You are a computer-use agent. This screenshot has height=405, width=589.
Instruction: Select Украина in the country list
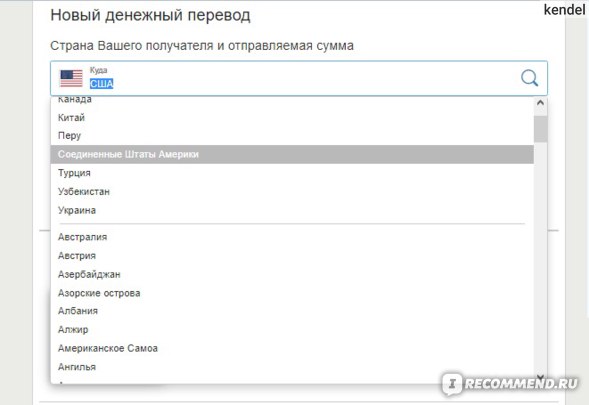[x=292, y=210]
